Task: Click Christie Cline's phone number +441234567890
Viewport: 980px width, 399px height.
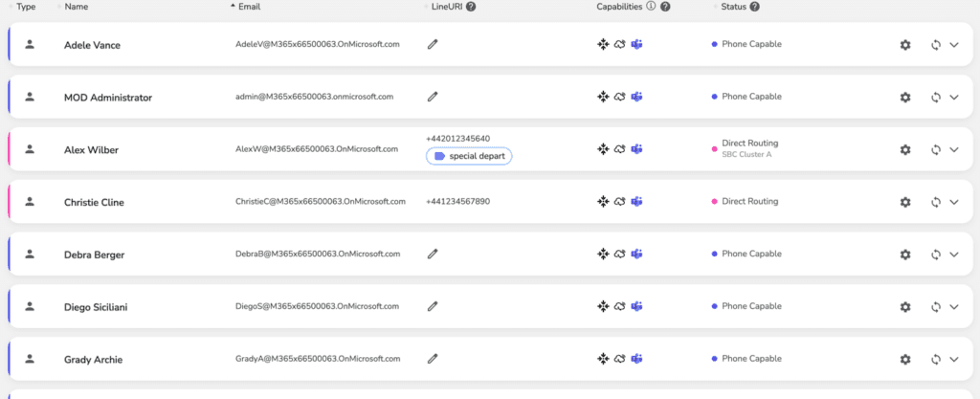Action: tap(458, 202)
